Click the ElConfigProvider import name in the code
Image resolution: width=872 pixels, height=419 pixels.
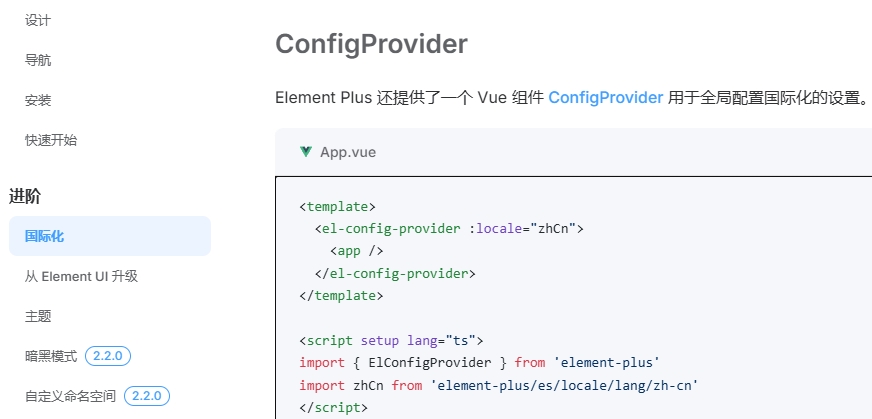[x=430, y=363]
